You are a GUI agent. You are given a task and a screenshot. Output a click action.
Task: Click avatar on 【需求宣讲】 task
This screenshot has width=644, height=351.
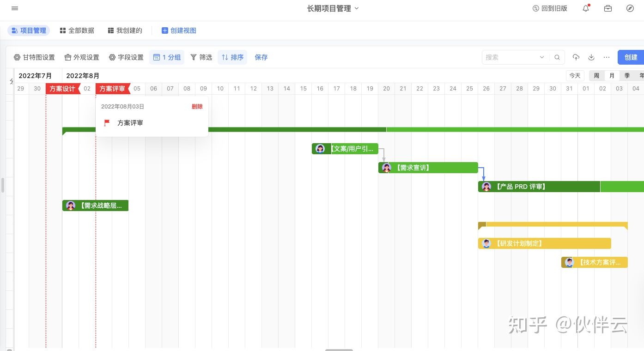[387, 168]
